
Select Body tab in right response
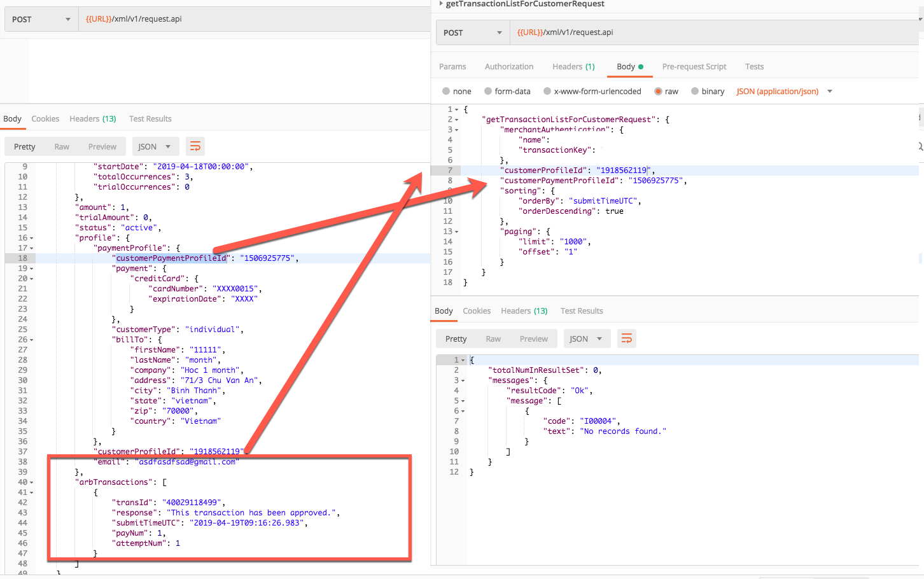[444, 311]
